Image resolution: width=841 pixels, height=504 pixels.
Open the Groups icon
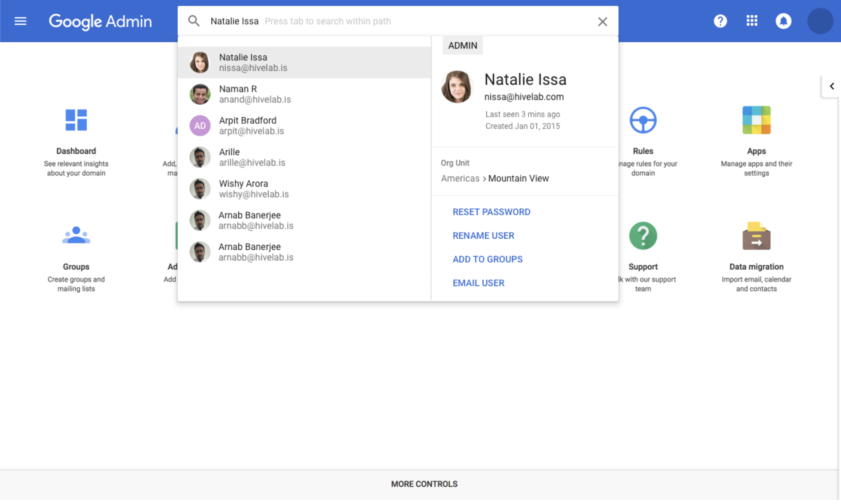pos(76,235)
